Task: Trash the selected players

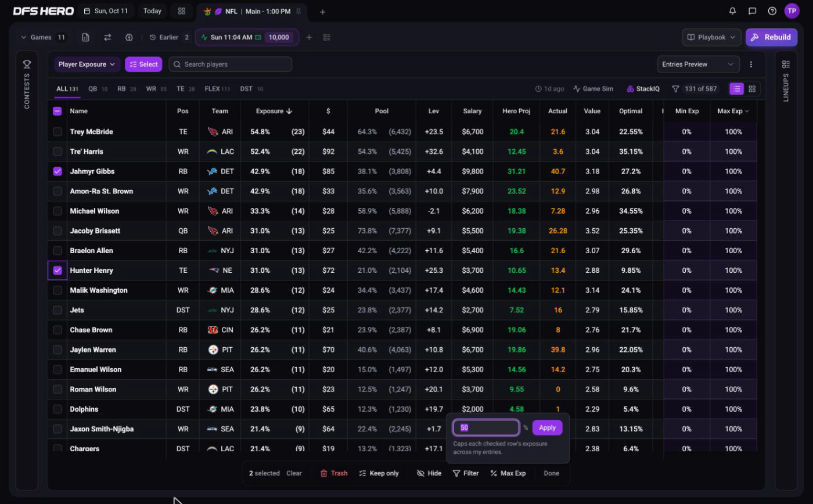Action: (334, 473)
